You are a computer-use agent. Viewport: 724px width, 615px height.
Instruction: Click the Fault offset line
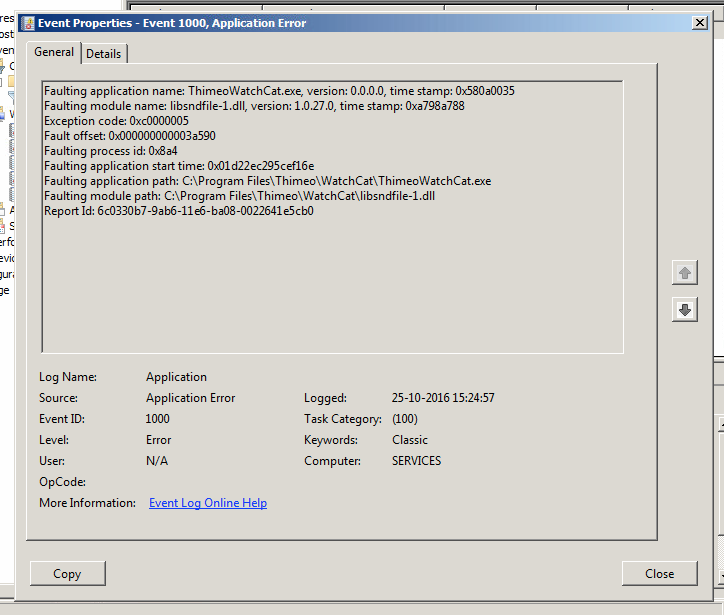(130, 136)
